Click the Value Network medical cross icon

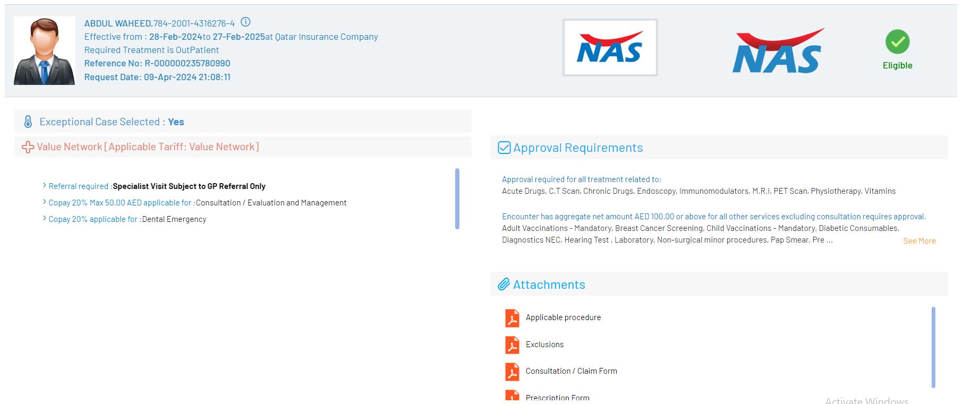[28, 147]
